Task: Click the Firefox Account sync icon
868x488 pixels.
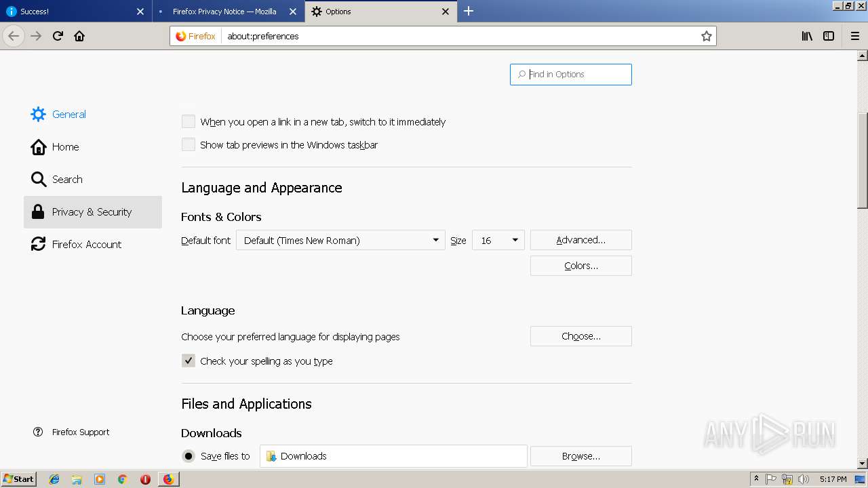Action: click(38, 245)
